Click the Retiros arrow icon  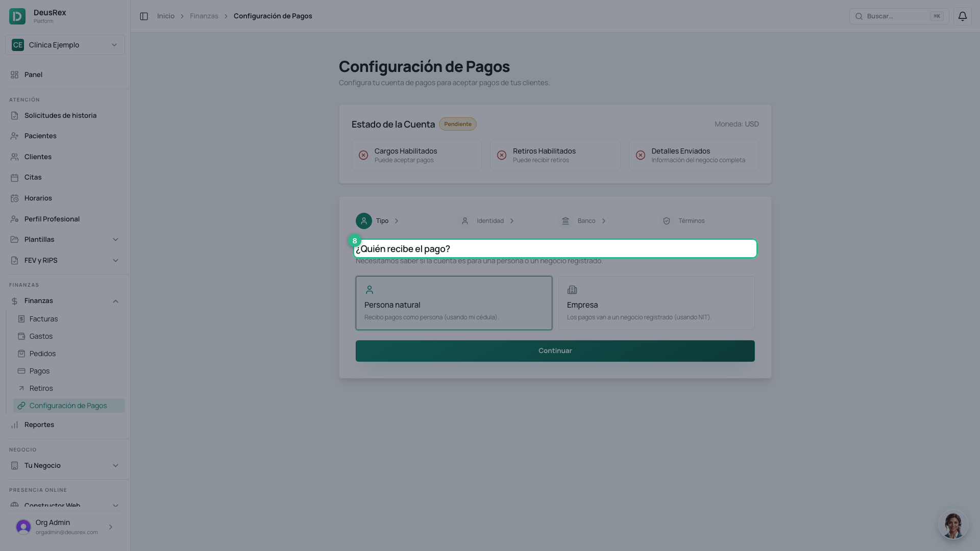[21, 388]
